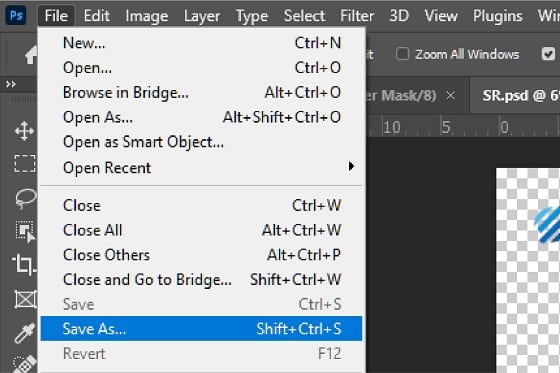Open the Layer menu
Image resolution: width=560 pixels, height=373 pixels.
tap(202, 16)
